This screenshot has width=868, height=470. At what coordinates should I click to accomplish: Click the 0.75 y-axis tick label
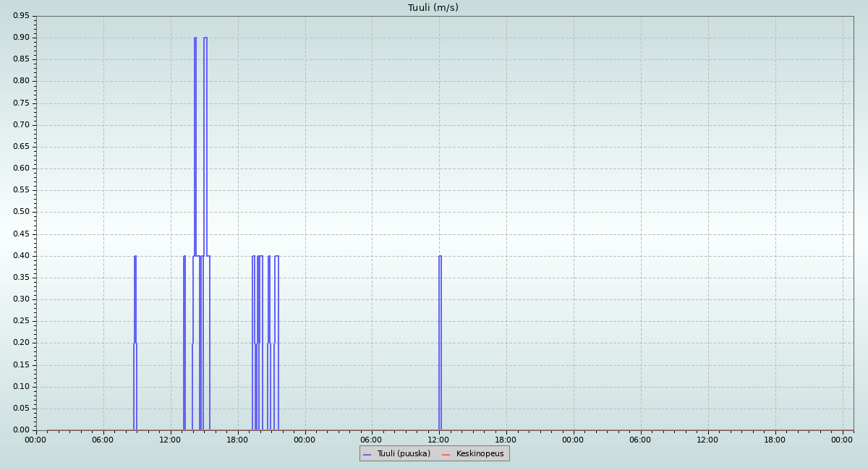click(21, 103)
